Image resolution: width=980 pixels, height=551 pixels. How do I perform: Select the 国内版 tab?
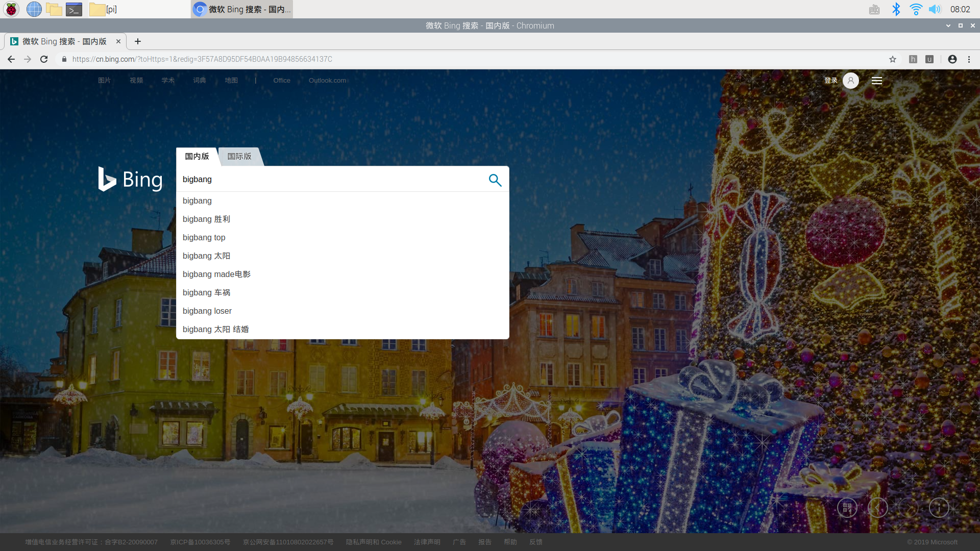click(197, 157)
